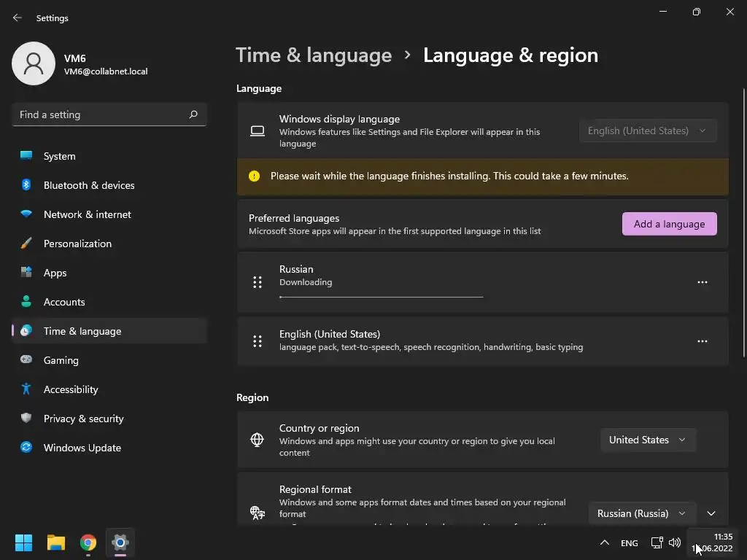The height and width of the screenshot is (560, 747).
Task: Open Accessibility settings
Action: [109, 389]
